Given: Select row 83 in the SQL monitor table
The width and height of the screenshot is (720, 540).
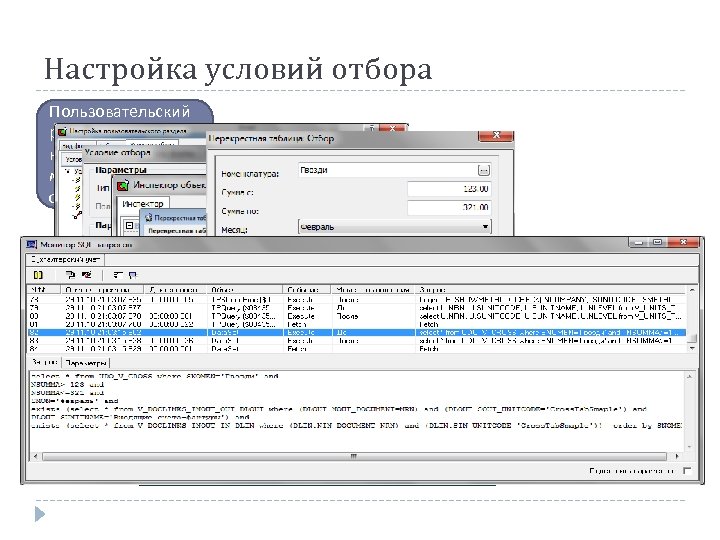Looking at the screenshot, I should [x=357, y=340].
